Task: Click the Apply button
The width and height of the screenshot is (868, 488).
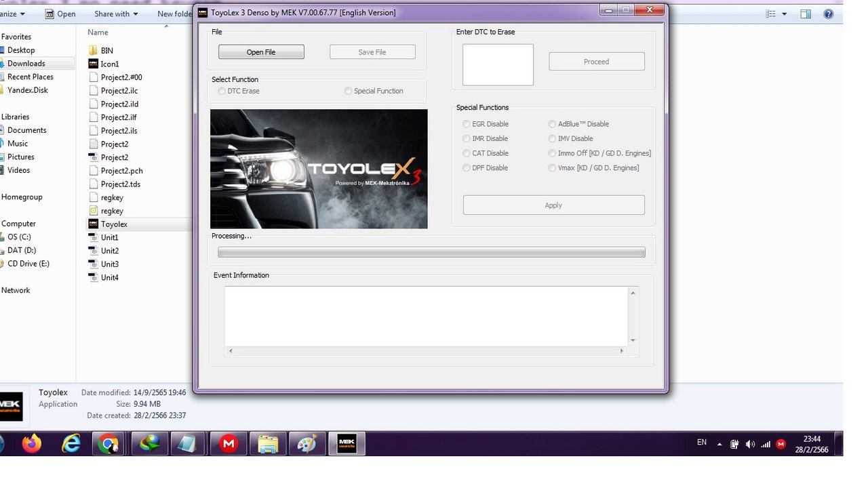Action: pyautogui.click(x=553, y=205)
